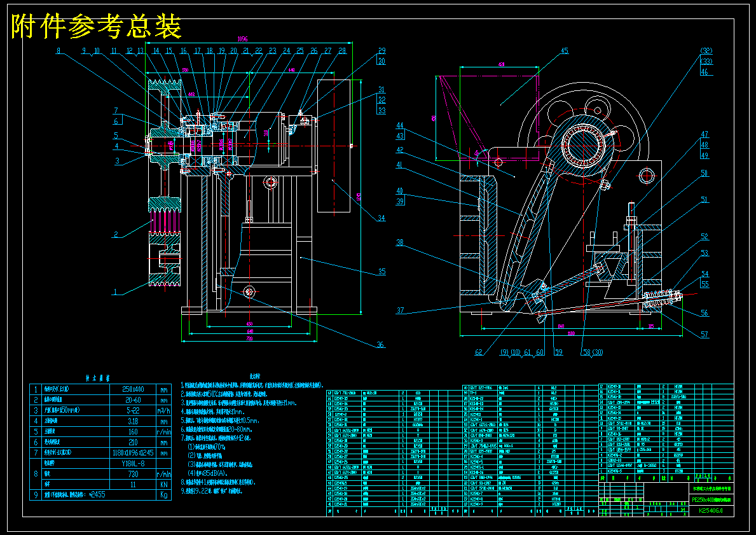The image size is (756, 535).
Task: Click '20-60' value in technical table
Action: pos(133,400)
